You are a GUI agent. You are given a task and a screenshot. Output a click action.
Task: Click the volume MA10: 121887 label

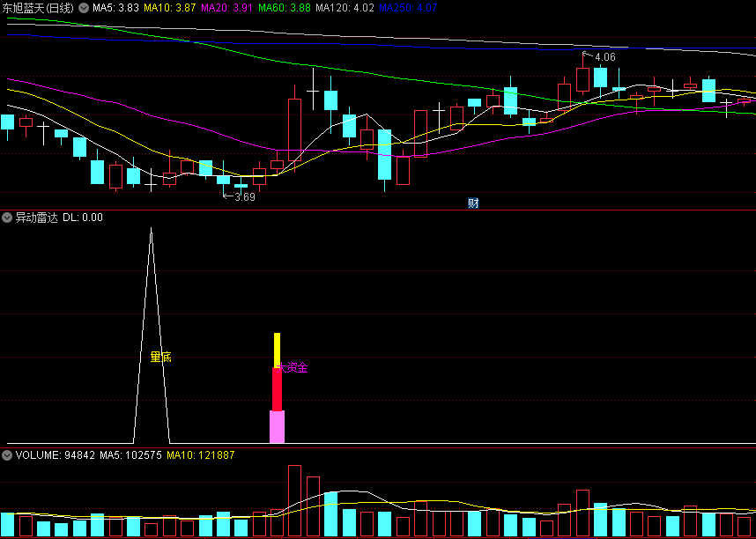coord(201,455)
